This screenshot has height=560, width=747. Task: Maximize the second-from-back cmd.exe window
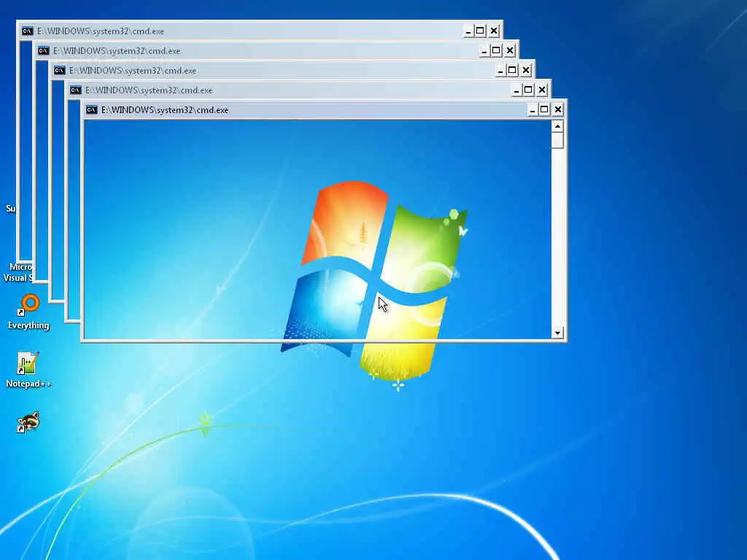click(496, 51)
